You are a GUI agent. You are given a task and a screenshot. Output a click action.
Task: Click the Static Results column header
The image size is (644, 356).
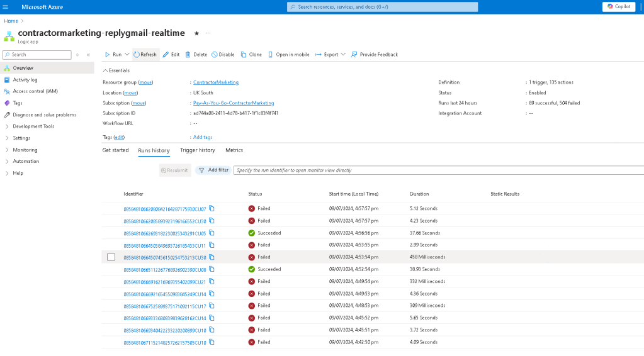click(x=505, y=194)
